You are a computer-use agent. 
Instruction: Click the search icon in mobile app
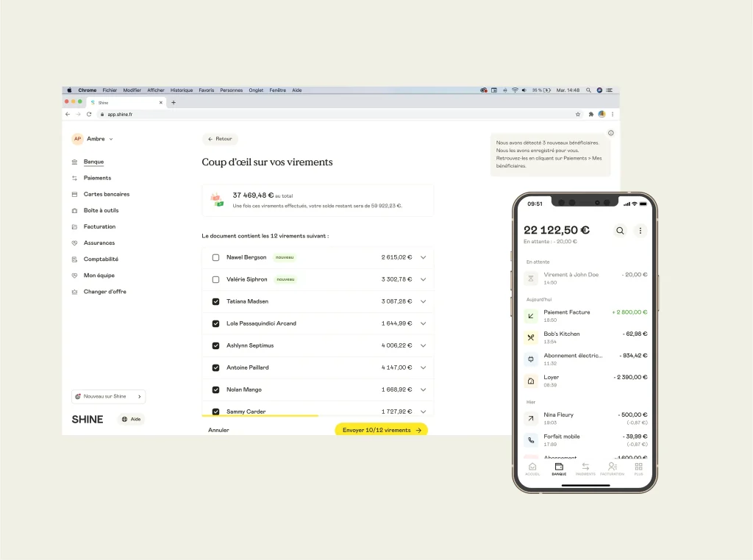coord(620,231)
